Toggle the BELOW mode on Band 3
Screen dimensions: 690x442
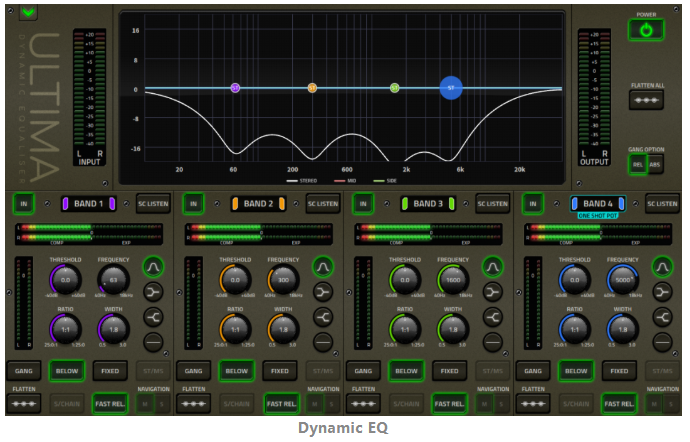pyautogui.click(x=406, y=370)
